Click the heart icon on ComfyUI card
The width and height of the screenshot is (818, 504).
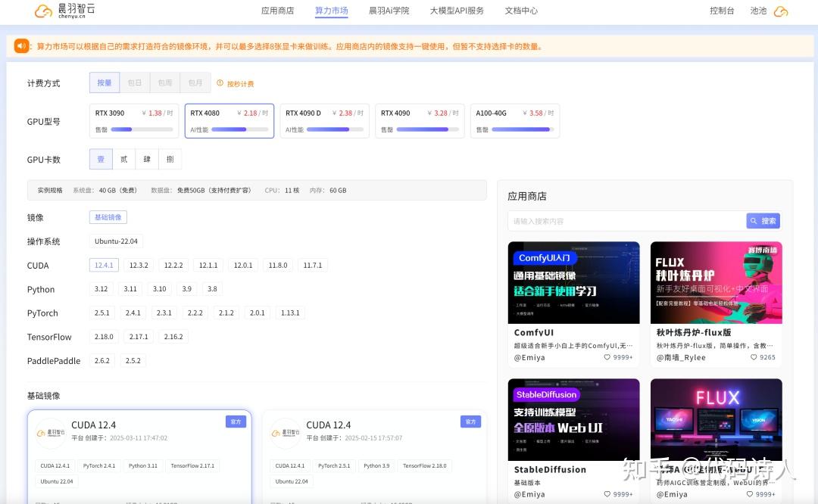click(607, 357)
